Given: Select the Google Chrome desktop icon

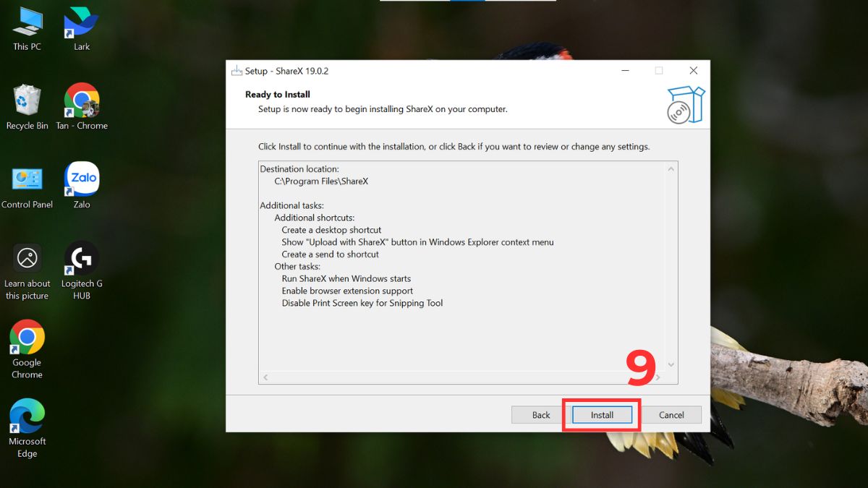Looking at the screenshot, I should pos(27,350).
